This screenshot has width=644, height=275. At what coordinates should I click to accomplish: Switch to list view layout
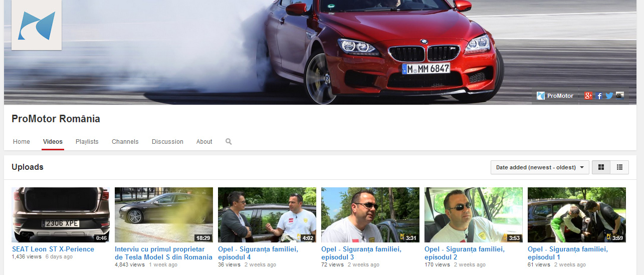(x=619, y=167)
